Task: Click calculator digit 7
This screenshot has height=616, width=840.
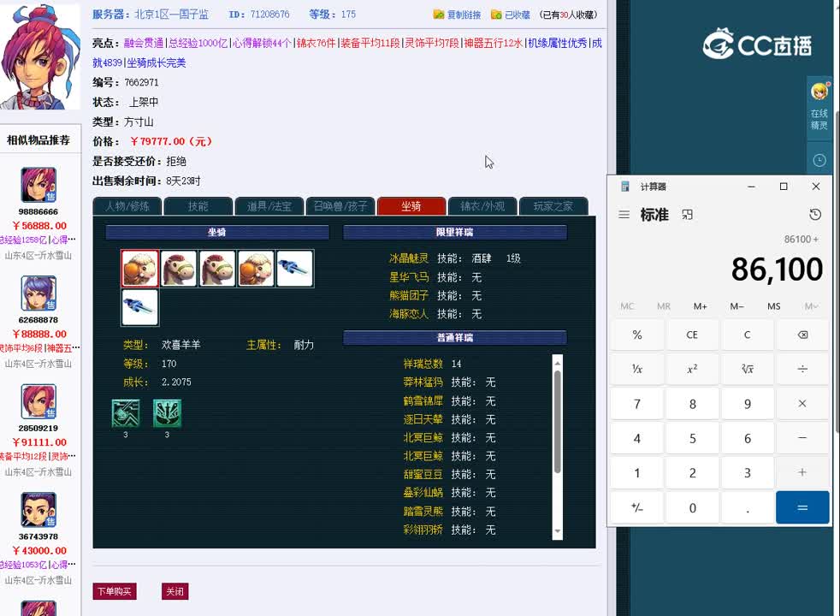Action: [637, 404]
